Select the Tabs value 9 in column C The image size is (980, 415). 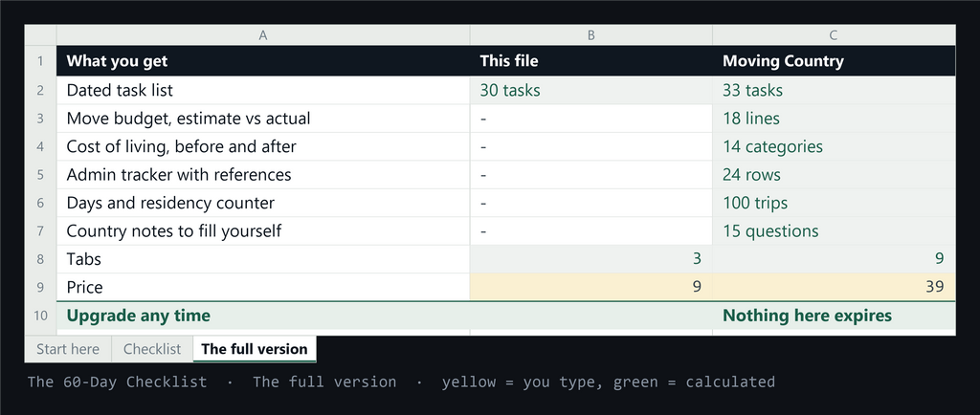(x=834, y=259)
